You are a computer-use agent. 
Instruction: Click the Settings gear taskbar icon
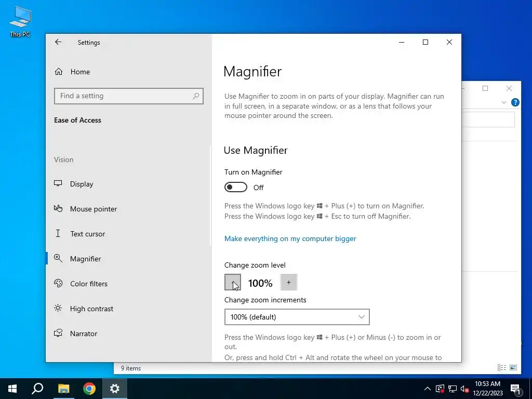click(x=115, y=389)
